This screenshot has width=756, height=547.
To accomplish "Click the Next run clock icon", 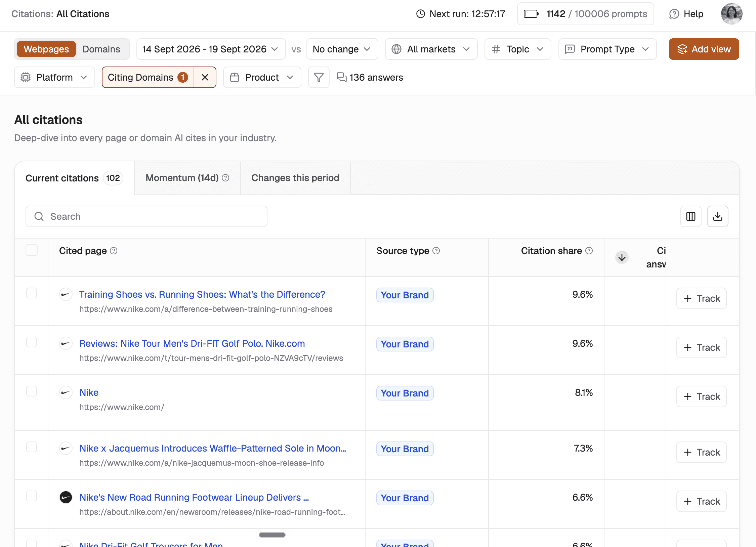I will [420, 14].
